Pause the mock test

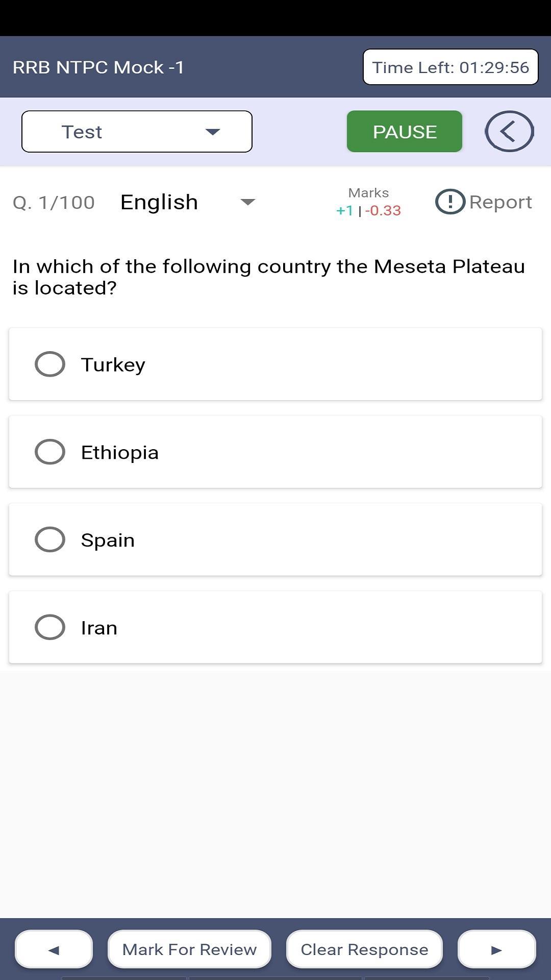405,131
